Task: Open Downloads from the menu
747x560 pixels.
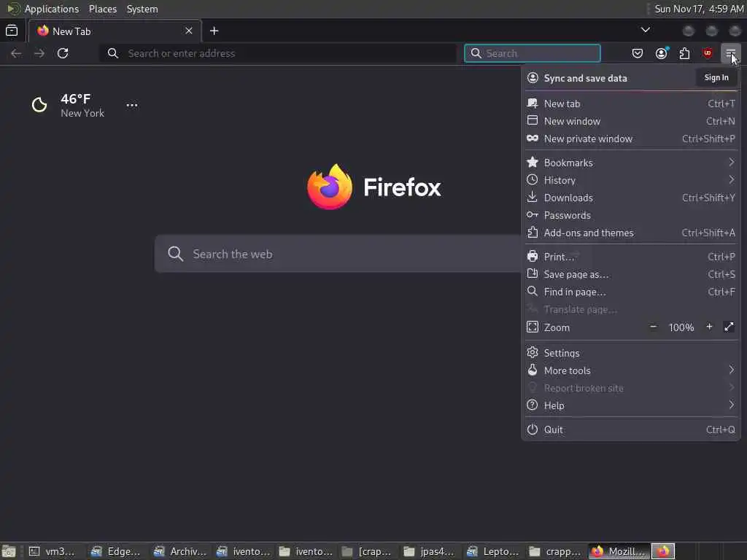Action: tap(631, 198)
